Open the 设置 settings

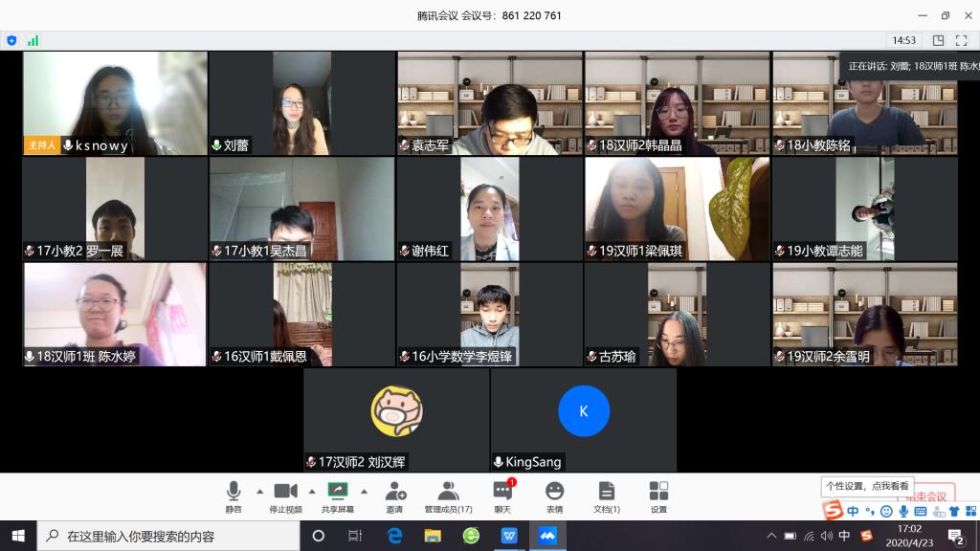[658, 496]
